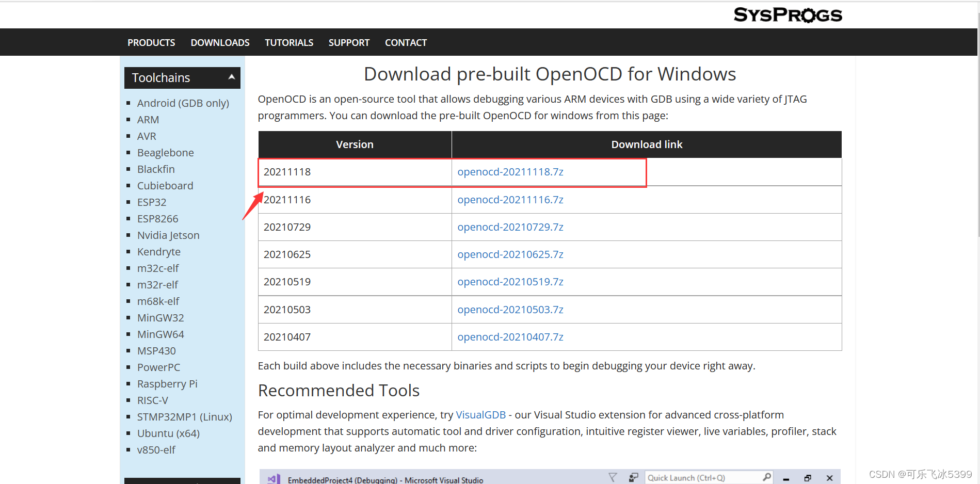Open the CONTACT menu
Image resolution: width=980 pixels, height=484 pixels.
click(x=406, y=43)
